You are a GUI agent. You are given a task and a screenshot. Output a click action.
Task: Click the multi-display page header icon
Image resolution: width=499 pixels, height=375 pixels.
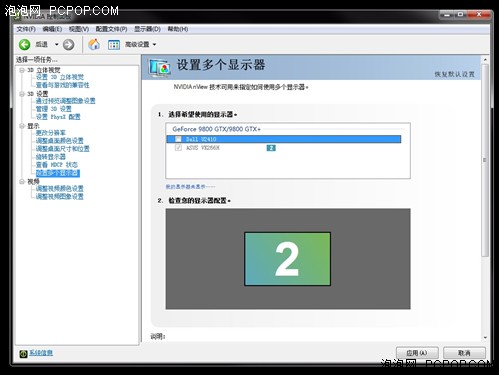click(x=160, y=68)
